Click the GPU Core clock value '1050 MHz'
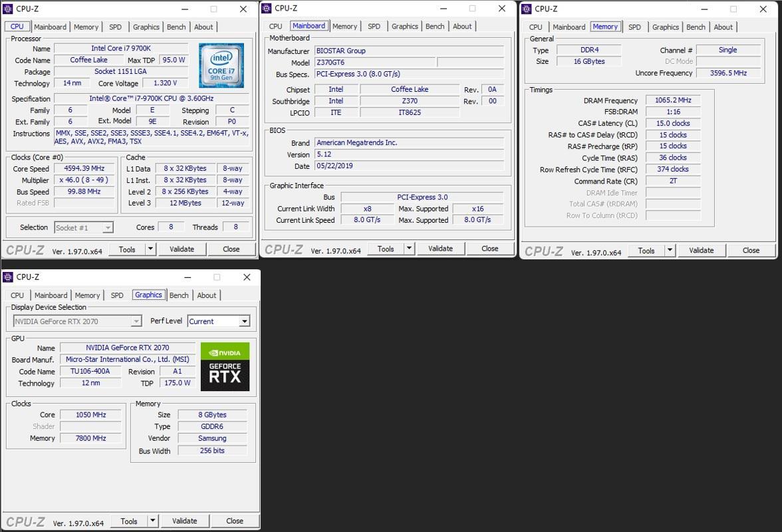The height and width of the screenshot is (532, 782). coord(90,415)
